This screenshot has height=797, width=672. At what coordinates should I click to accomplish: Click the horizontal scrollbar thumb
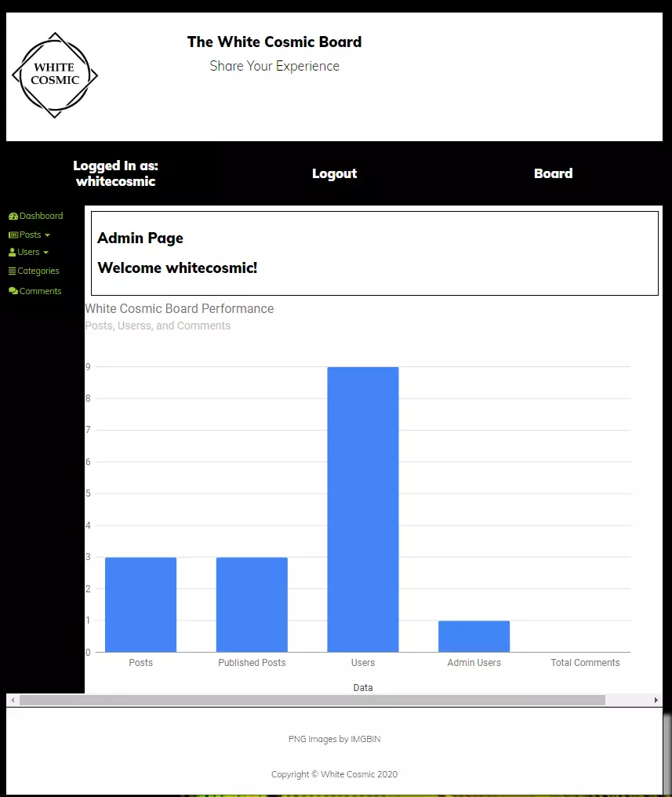312,700
